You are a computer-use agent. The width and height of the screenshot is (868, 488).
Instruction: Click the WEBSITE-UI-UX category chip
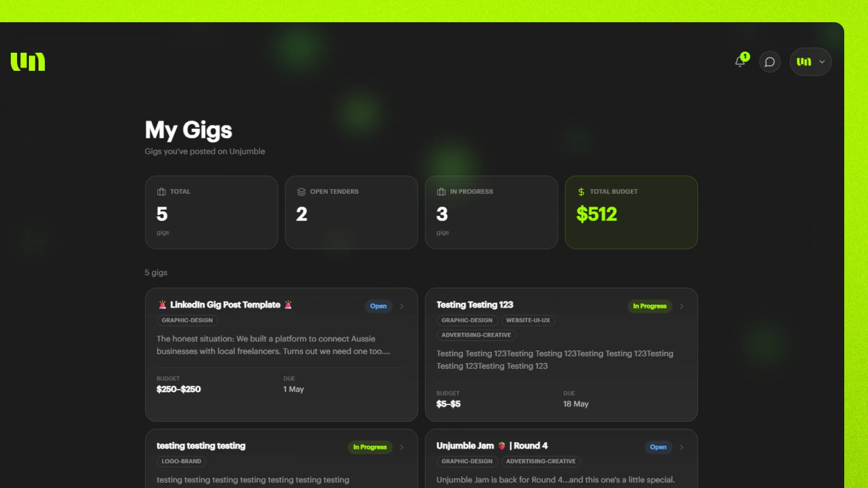[528, 320]
